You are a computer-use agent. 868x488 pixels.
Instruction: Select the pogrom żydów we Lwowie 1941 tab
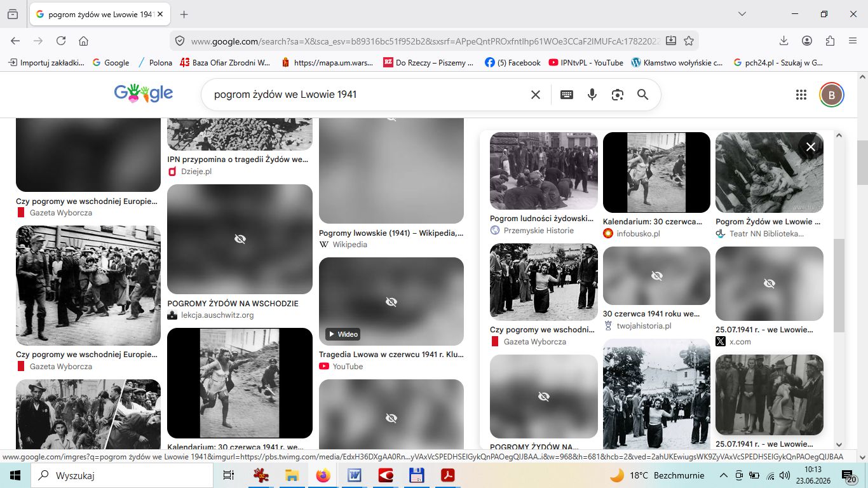(x=100, y=14)
